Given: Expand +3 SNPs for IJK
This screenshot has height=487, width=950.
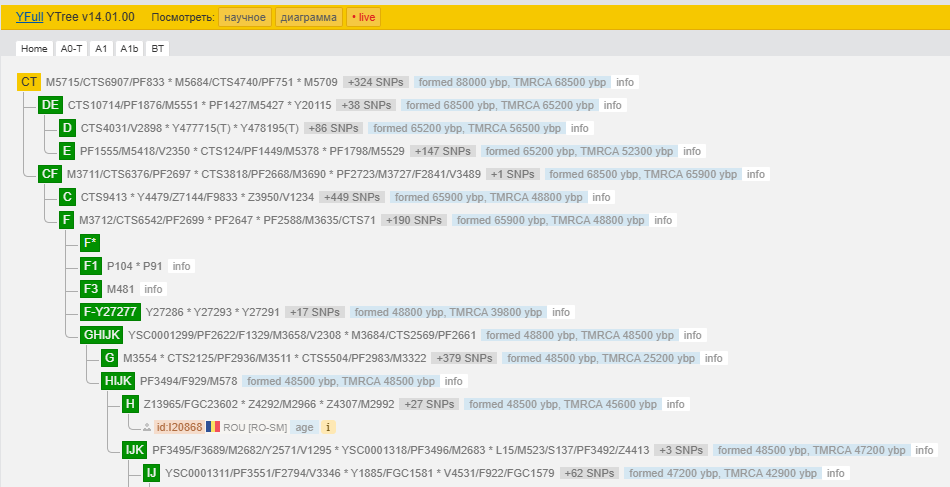Looking at the screenshot, I should pyautogui.click(x=681, y=451).
